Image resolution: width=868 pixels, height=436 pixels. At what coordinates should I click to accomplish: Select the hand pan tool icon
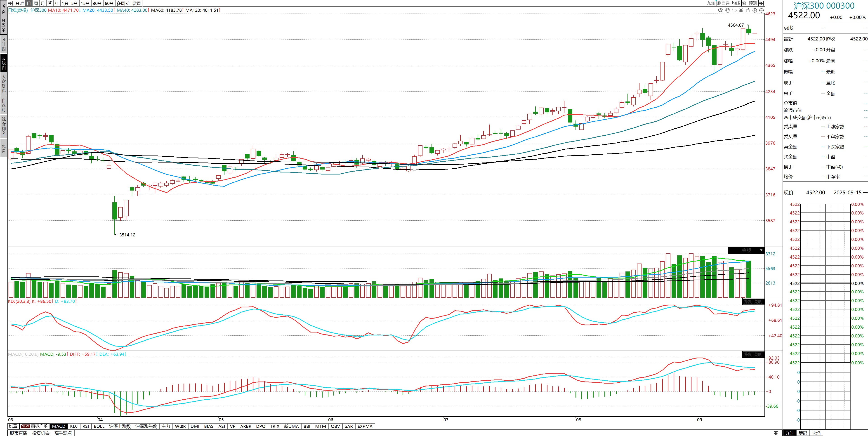coord(727,10)
